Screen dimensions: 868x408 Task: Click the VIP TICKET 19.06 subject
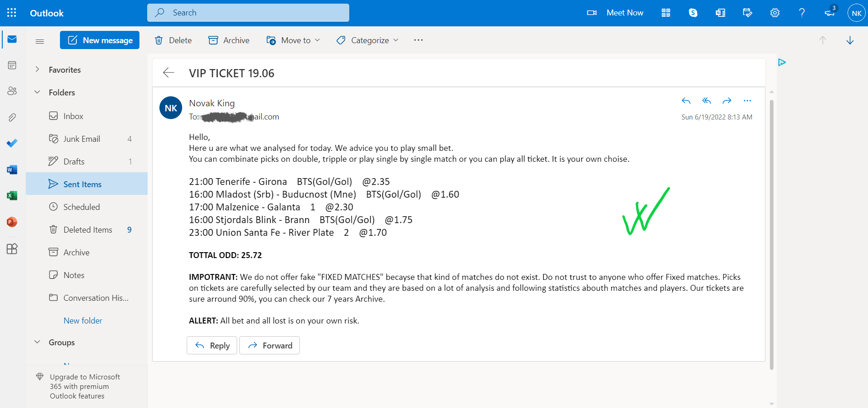click(x=232, y=73)
